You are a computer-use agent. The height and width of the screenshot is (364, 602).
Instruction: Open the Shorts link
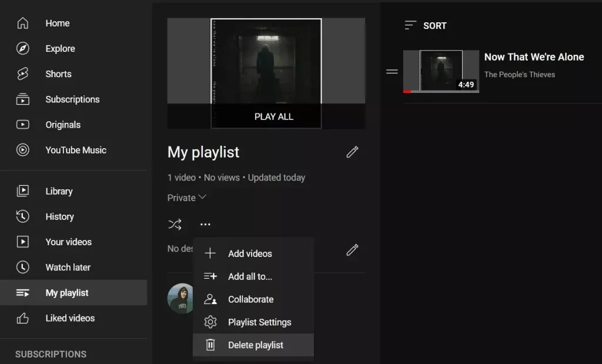[x=58, y=74]
